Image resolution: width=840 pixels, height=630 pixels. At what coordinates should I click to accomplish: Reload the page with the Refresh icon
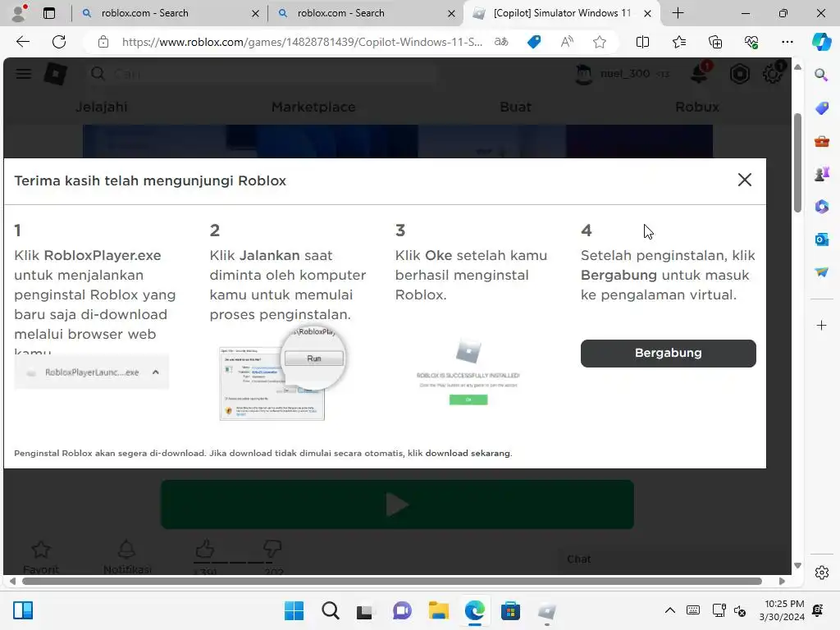(x=59, y=42)
